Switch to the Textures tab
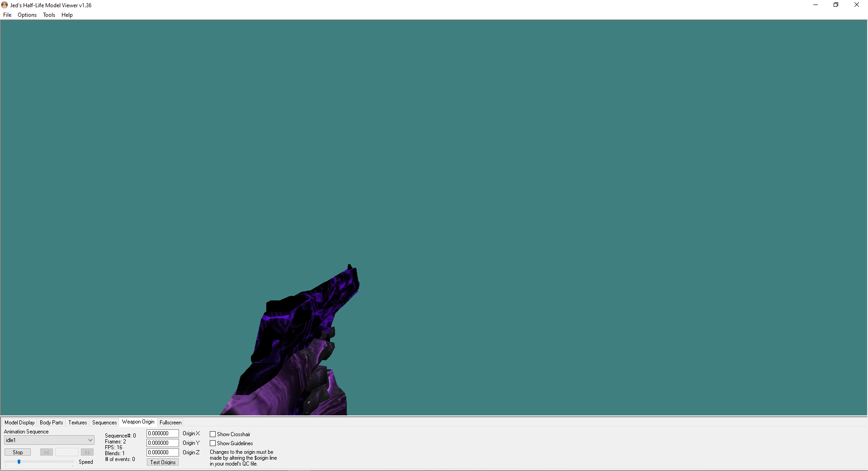This screenshot has width=868, height=471. [x=77, y=423]
